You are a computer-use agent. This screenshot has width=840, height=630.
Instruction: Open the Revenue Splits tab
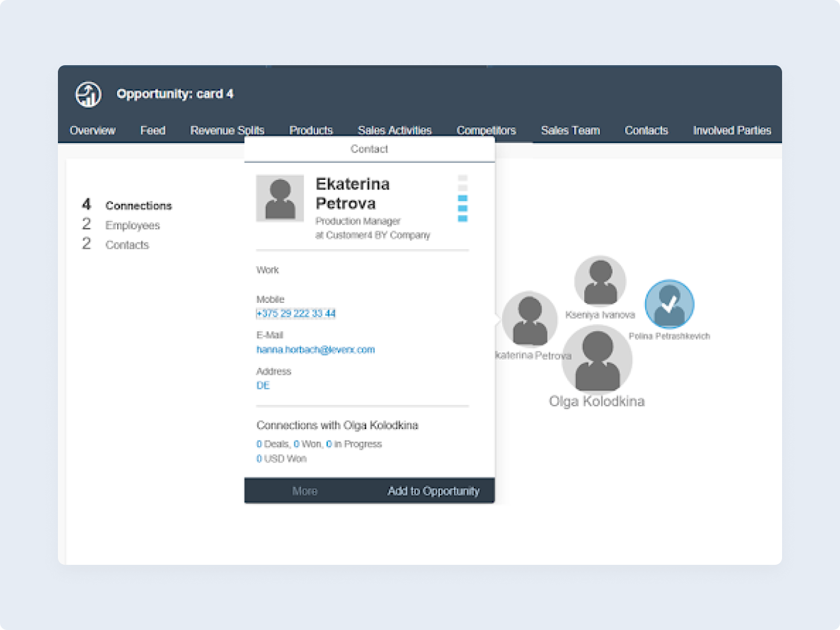click(x=227, y=130)
